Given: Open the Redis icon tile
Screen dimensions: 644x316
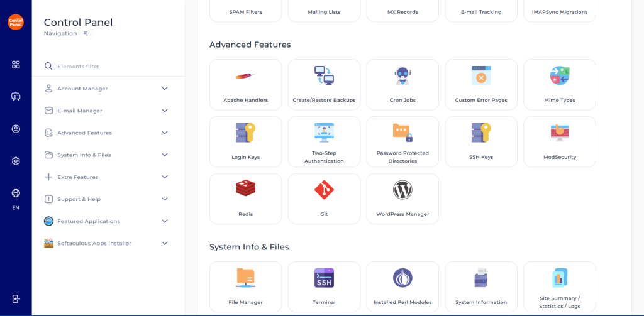Looking at the screenshot, I should tap(245, 190).
